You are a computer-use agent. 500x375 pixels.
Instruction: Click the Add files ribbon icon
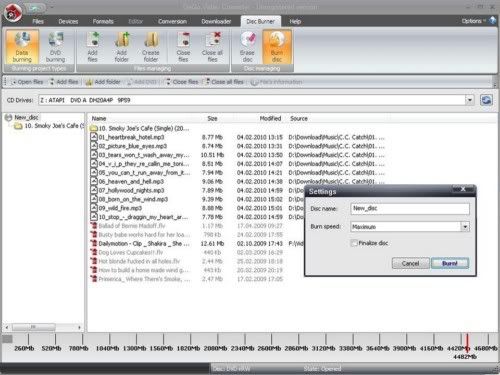tap(93, 47)
